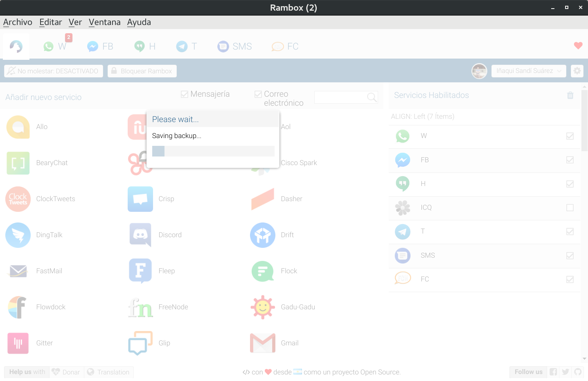Switch to the FB Messenger tab
The height and width of the screenshot is (381, 588).
(x=100, y=46)
